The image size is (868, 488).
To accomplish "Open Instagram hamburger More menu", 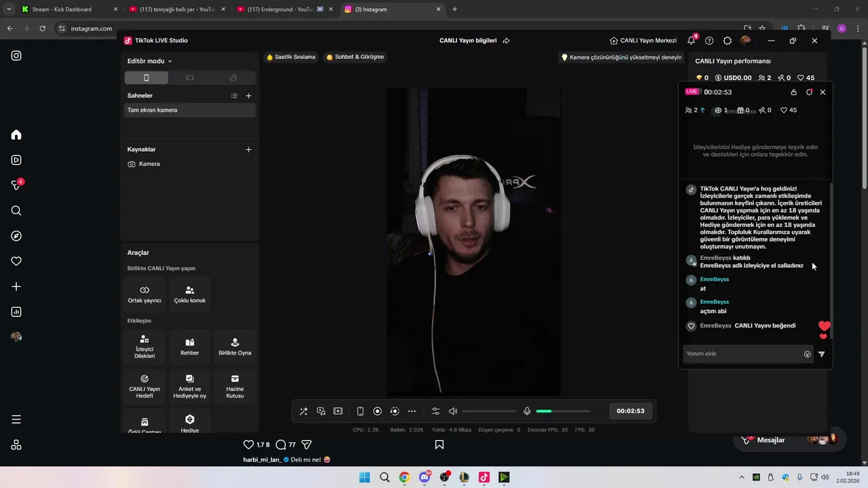I will point(16,420).
